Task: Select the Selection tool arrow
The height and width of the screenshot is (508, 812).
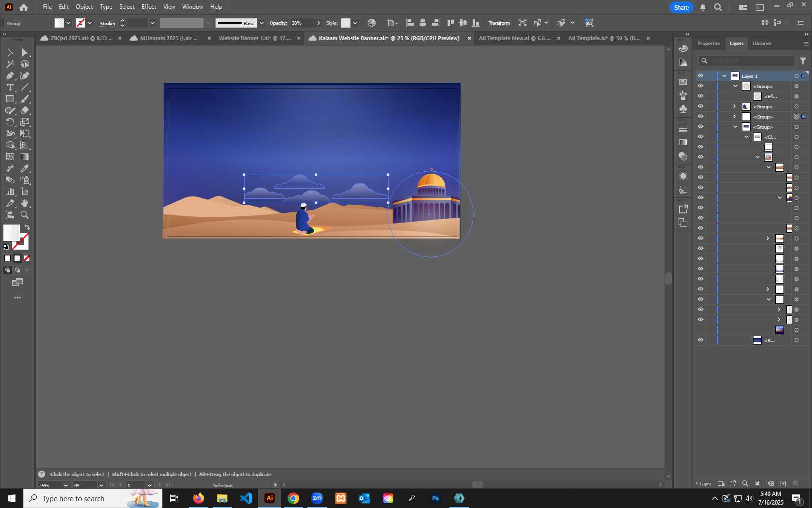Action: tap(10, 52)
